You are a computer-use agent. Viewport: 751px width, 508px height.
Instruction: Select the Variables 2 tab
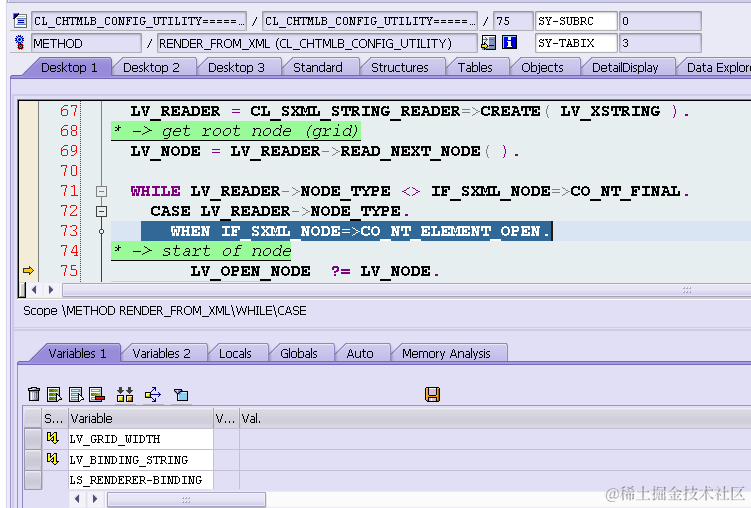tap(161, 353)
